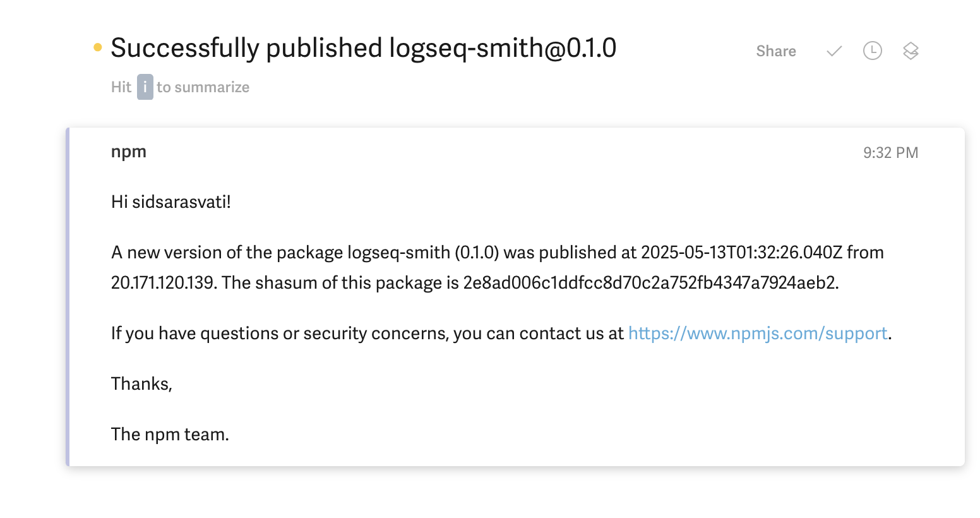Click the IP address 20.171.120.139
This screenshot has width=980, height=518.
pyautogui.click(x=163, y=283)
